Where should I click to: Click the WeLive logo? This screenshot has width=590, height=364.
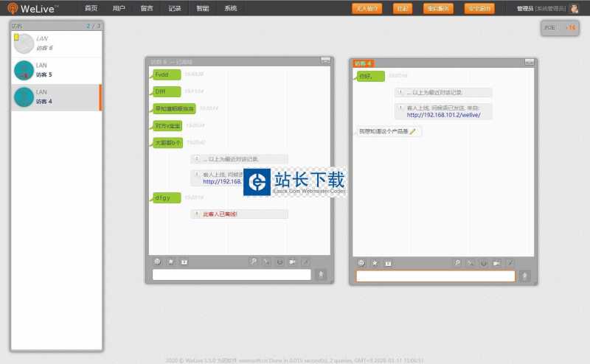coord(41,8)
